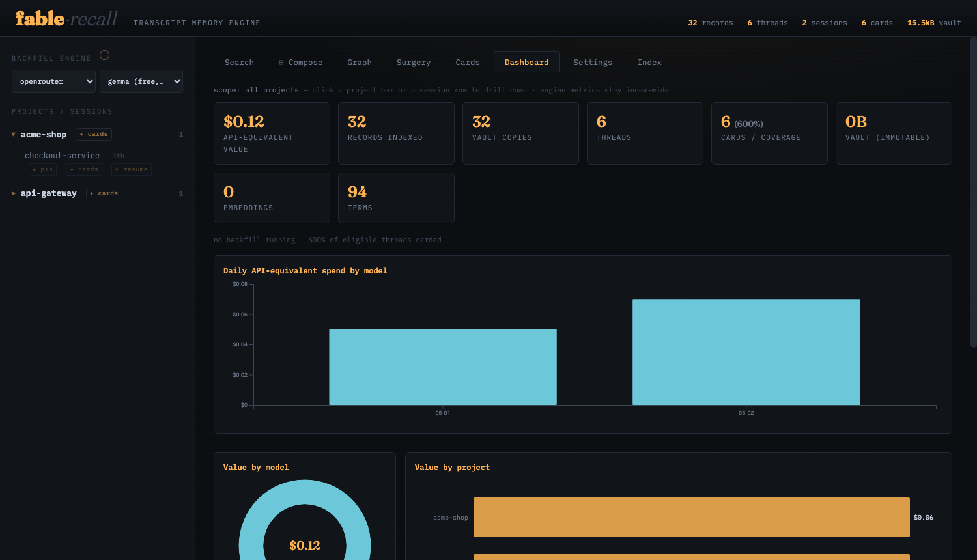Screen dimensions: 977x560
Task: Click the 'Daily API-equivalent spend by model' title
Action: coord(305,271)
